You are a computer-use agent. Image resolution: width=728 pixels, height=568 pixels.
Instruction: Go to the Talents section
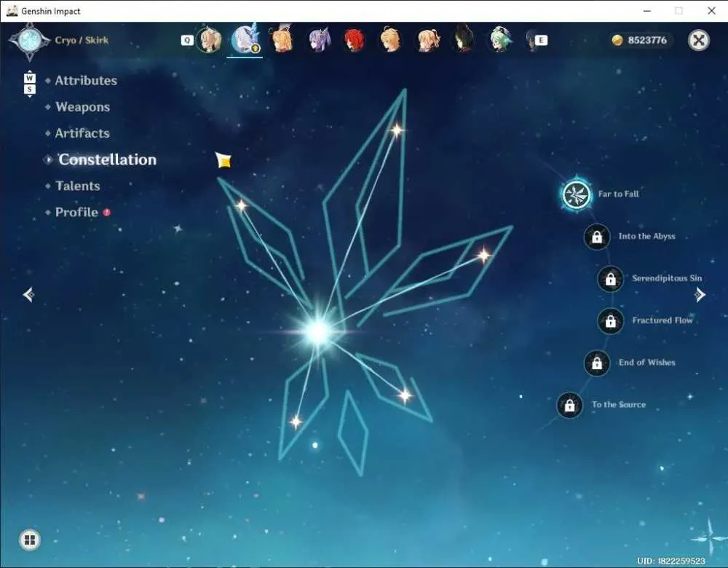(x=78, y=186)
